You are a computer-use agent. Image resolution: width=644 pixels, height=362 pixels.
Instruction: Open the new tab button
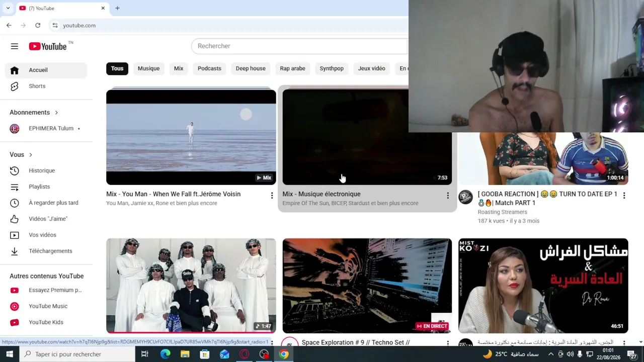pyautogui.click(x=117, y=8)
